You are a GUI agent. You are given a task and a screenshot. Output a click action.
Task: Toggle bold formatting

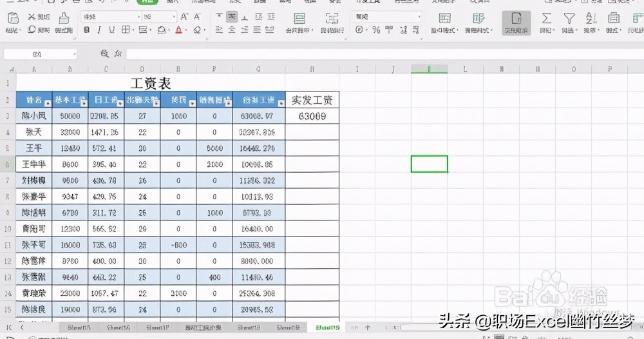pyautogui.click(x=87, y=30)
